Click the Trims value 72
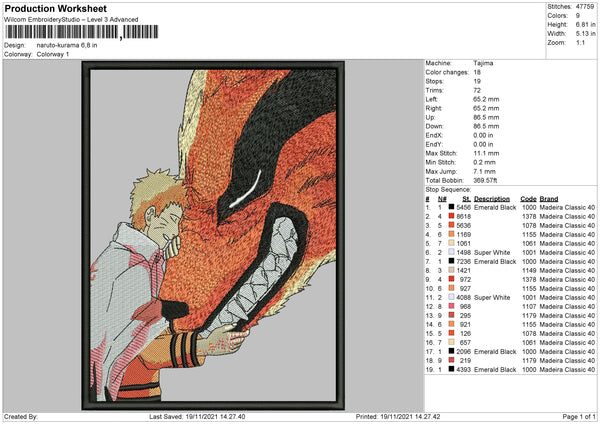Screen dimensions: 600x424 click(x=477, y=90)
